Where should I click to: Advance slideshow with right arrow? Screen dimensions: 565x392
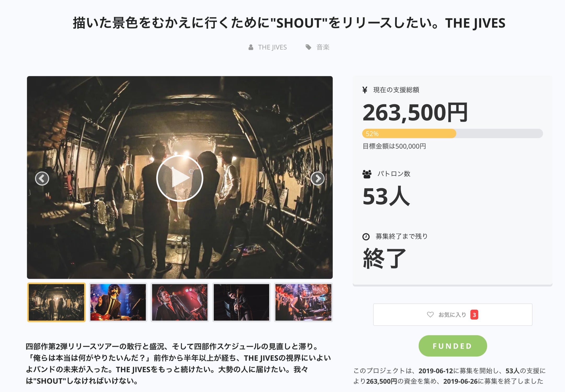coord(318,178)
